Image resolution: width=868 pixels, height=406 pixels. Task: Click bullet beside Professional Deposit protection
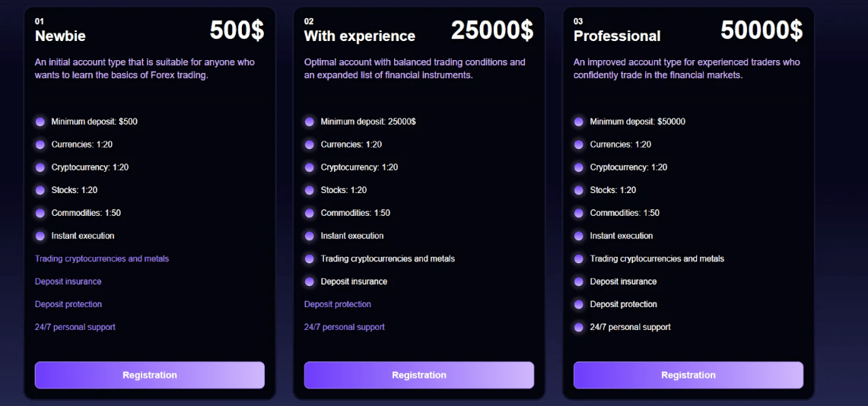[x=578, y=304]
